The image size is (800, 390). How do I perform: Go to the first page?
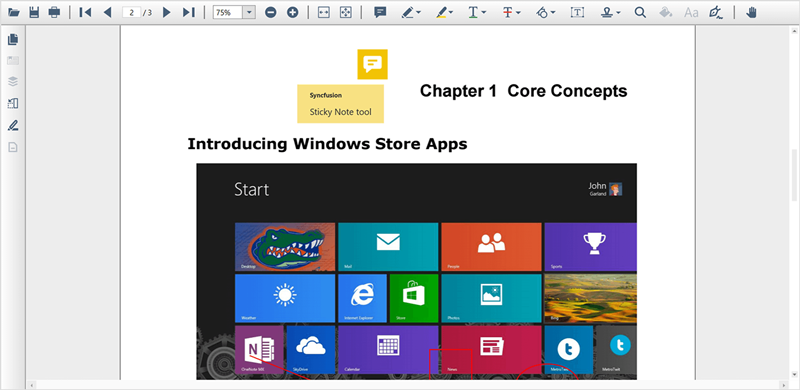(85, 12)
